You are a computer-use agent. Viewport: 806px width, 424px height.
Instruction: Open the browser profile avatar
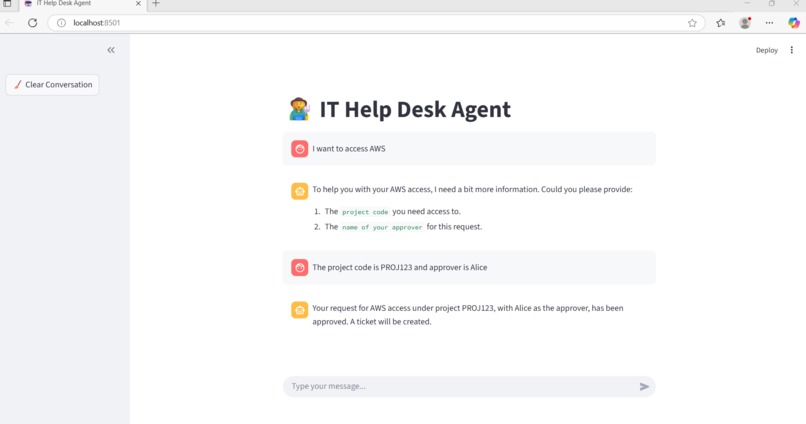coord(745,23)
